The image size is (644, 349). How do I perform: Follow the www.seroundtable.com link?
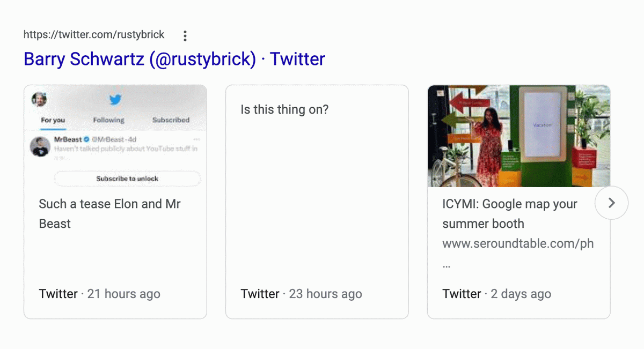518,244
